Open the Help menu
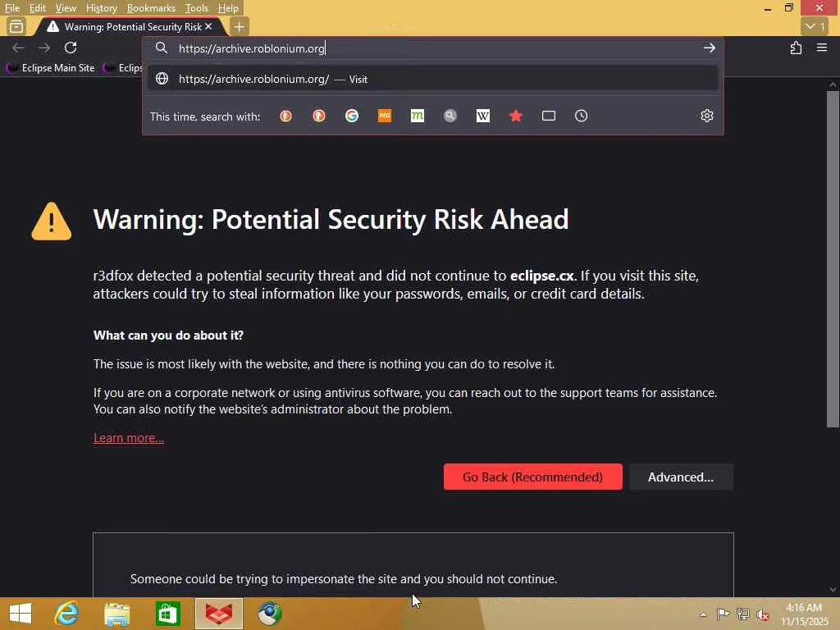The image size is (840, 630). (x=228, y=8)
